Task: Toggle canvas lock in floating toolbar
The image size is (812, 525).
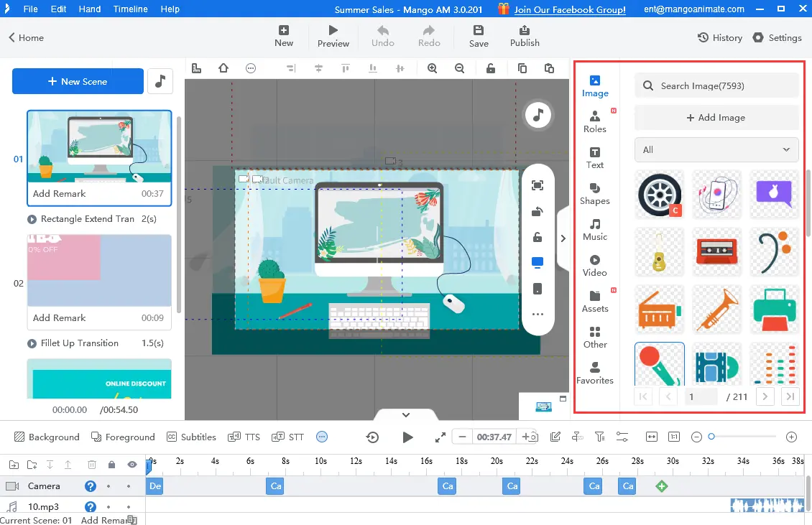Action: pyautogui.click(x=538, y=238)
